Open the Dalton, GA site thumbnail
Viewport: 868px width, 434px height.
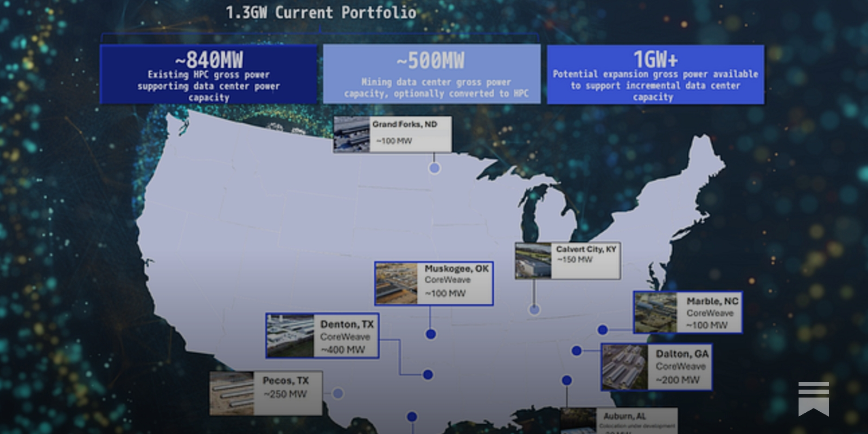pyautogui.click(x=625, y=367)
